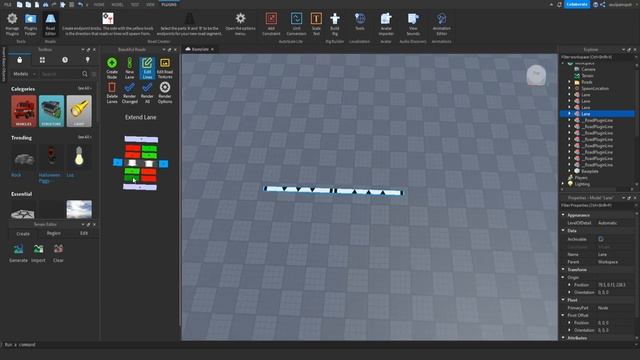Open the Road Creator options menu gear
Image resolution: width=640 pixels, height=360 pixels.
[x=240, y=18]
